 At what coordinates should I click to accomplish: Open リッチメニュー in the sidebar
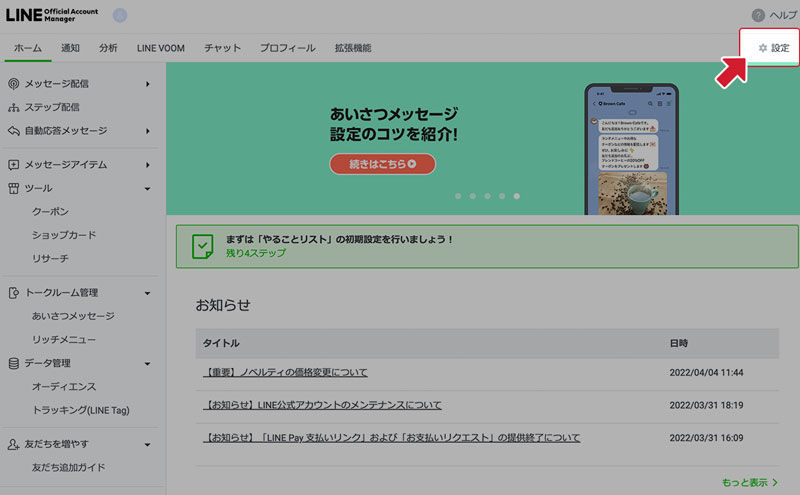coord(64,339)
